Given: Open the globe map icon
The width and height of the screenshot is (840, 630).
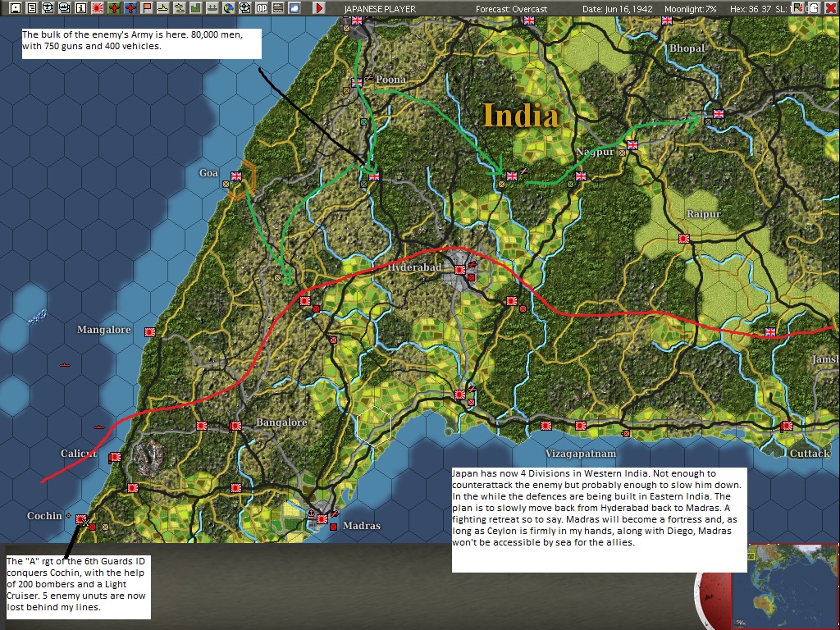Looking at the screenshot, I should (229, 7).
